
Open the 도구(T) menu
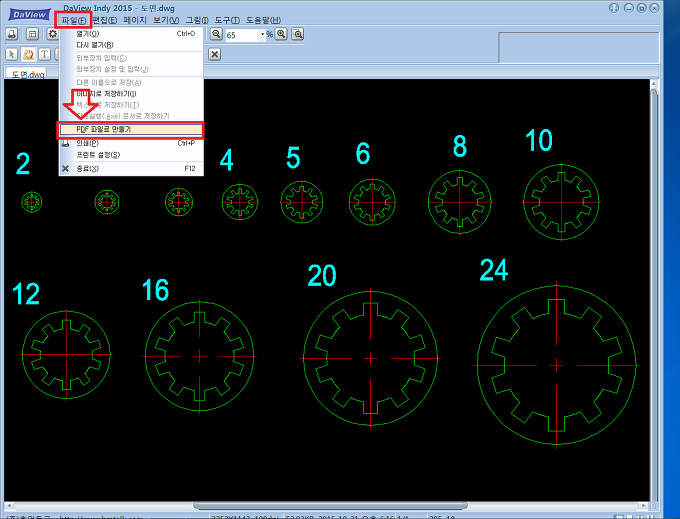click(227, 20)
